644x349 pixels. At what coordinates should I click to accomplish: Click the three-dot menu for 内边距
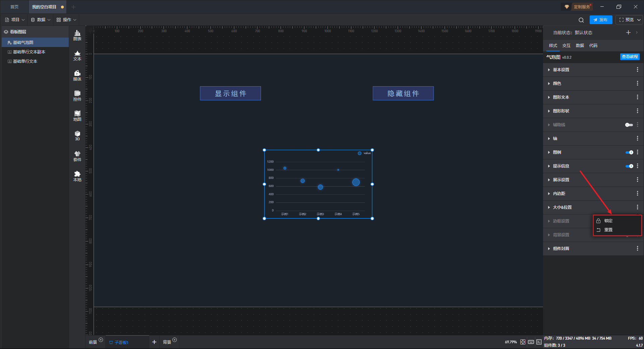(x=637, y=194)
